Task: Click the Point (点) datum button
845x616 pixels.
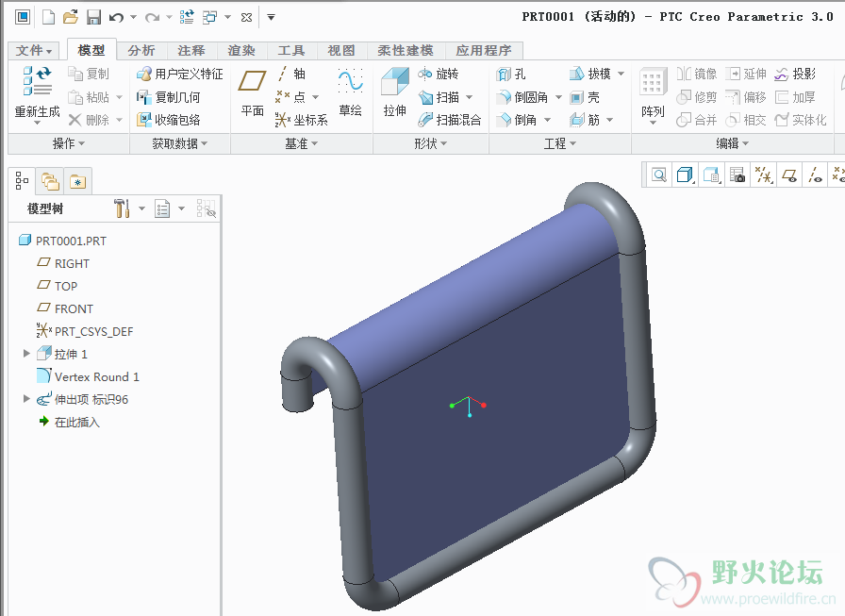Action: (x=291, y=97)
